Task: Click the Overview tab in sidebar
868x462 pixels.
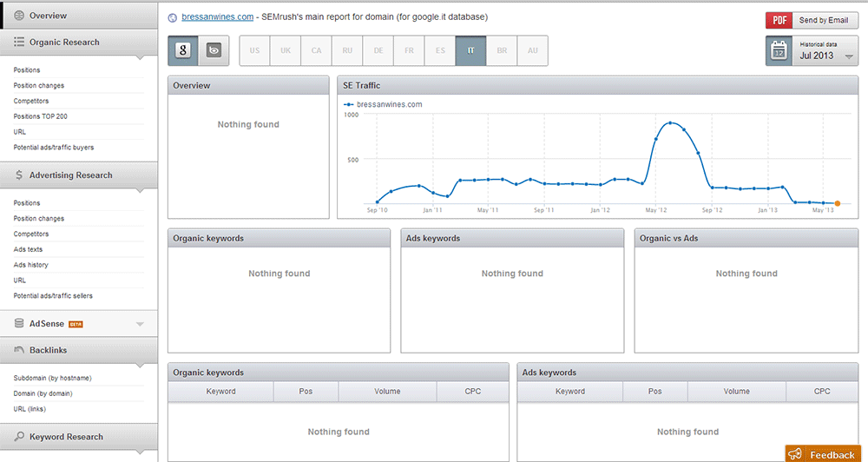Action: pos(79,16)
